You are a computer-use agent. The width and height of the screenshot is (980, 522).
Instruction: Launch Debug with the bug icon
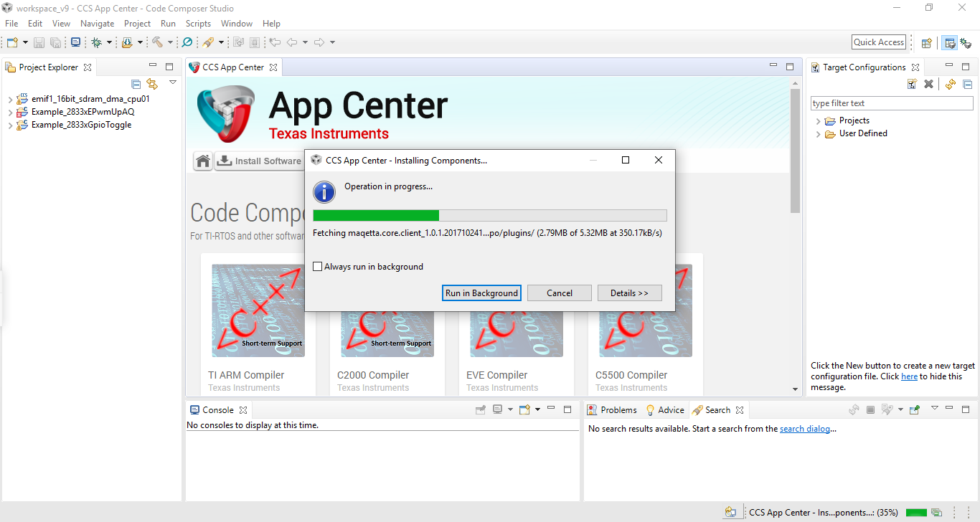[96, 42]
